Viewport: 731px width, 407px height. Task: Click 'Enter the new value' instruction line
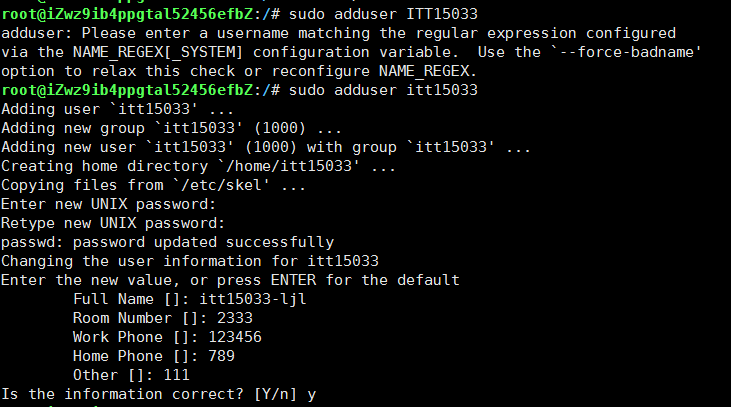(x=230, y=280)
